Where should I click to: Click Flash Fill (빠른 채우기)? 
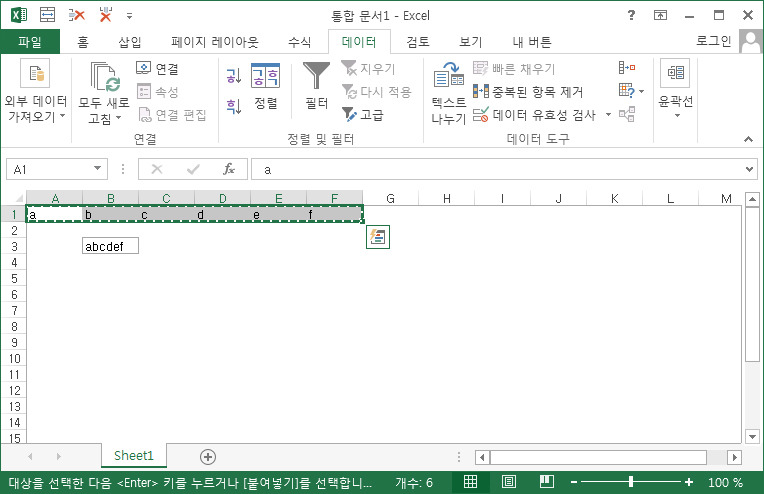point(514,68)
